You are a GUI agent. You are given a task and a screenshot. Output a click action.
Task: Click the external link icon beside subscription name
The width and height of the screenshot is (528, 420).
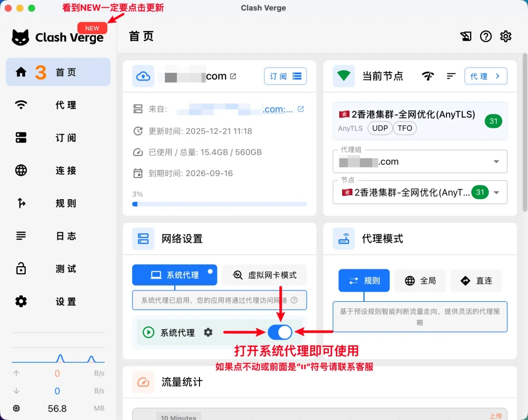tap(233, 76)
